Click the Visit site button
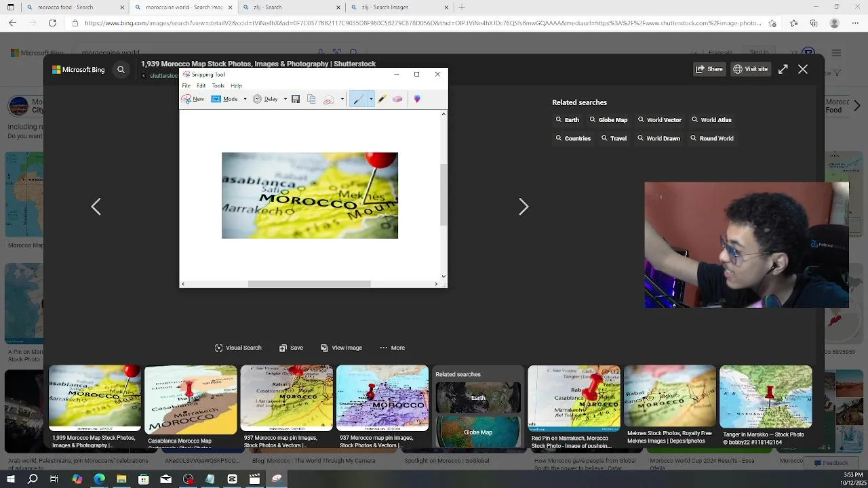Image resolution: width=868 pixels, height=488 pixels. pyautogui.click(x=751, y=69)
